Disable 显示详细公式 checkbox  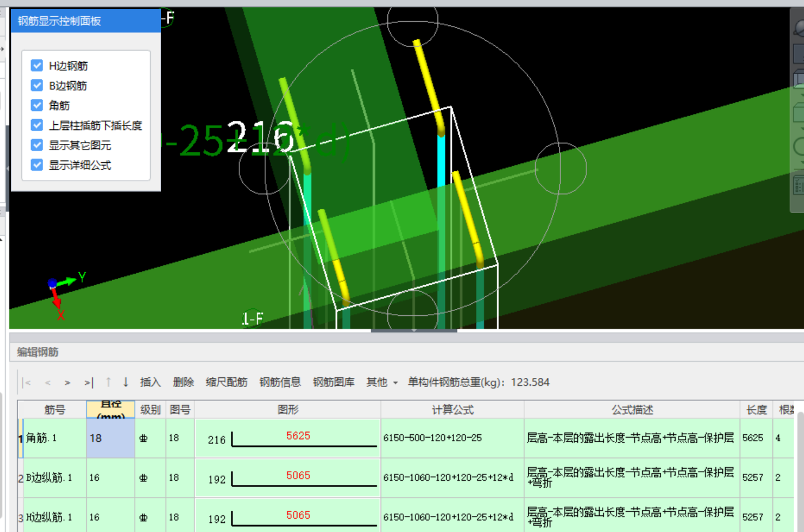37,165
